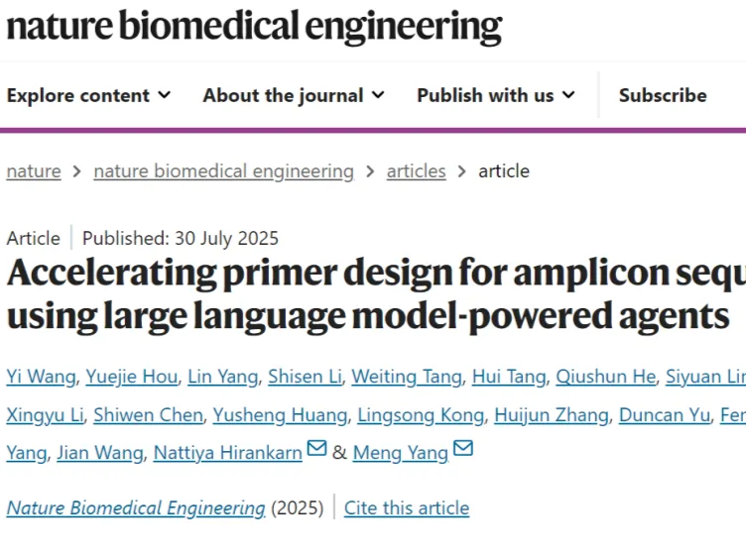
Task: Click the nature biomedical engineering logo
Action: coord(255,26)
